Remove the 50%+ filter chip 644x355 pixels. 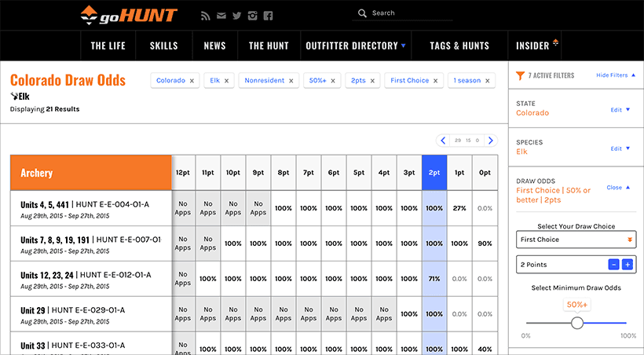point(333,81)
